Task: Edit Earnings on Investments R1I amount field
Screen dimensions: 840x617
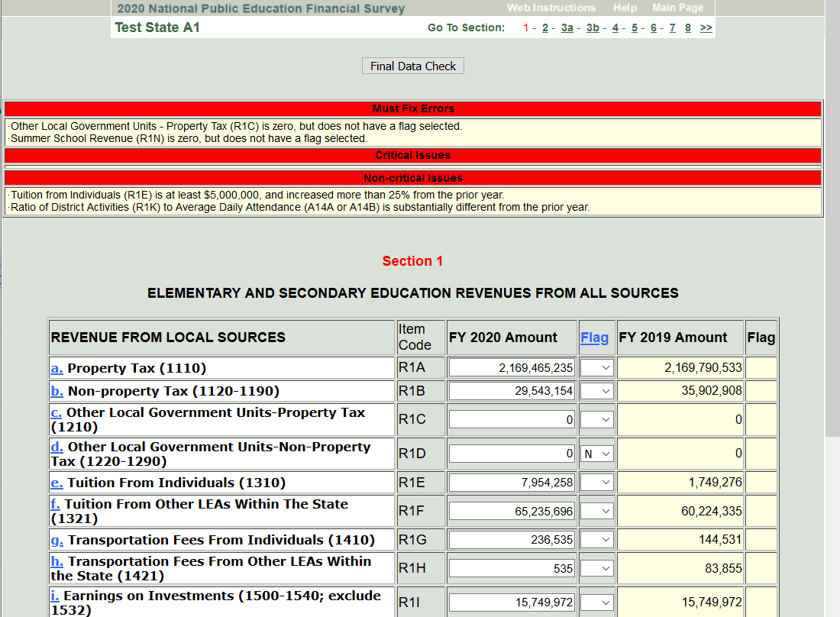Action: coord(512,602)
